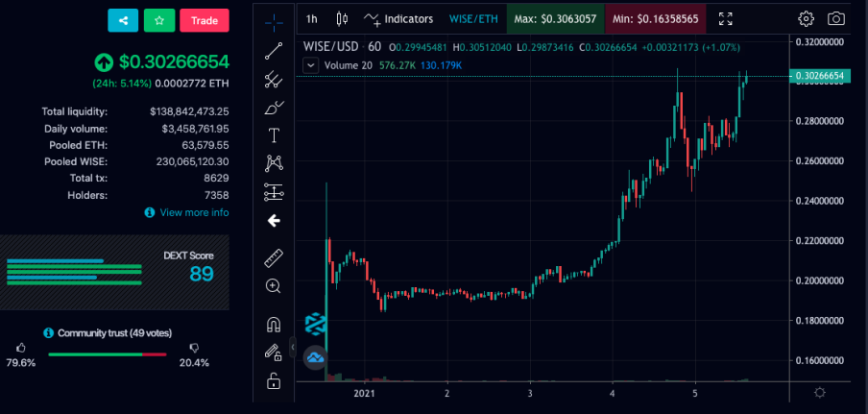This screenshot has width=868, height=414.
Task: Collapse the Volume 20 indicator legend
Action: pyautogui.click(x=312, y=65)
